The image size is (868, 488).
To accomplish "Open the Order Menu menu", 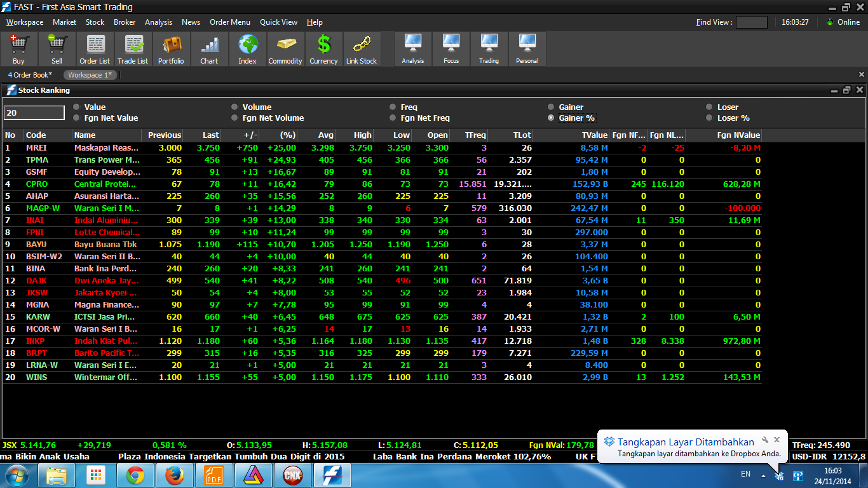I will (230, 22).
